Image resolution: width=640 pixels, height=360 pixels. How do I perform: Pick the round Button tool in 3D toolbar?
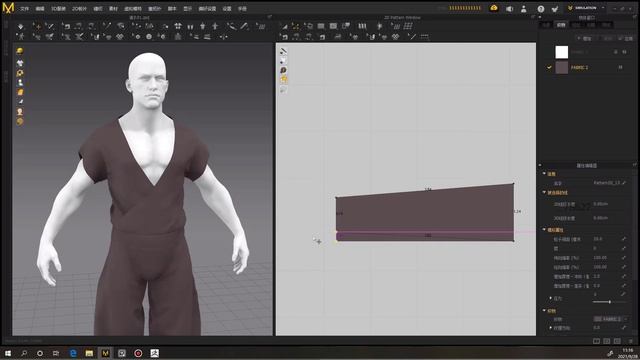click(149, 37)
